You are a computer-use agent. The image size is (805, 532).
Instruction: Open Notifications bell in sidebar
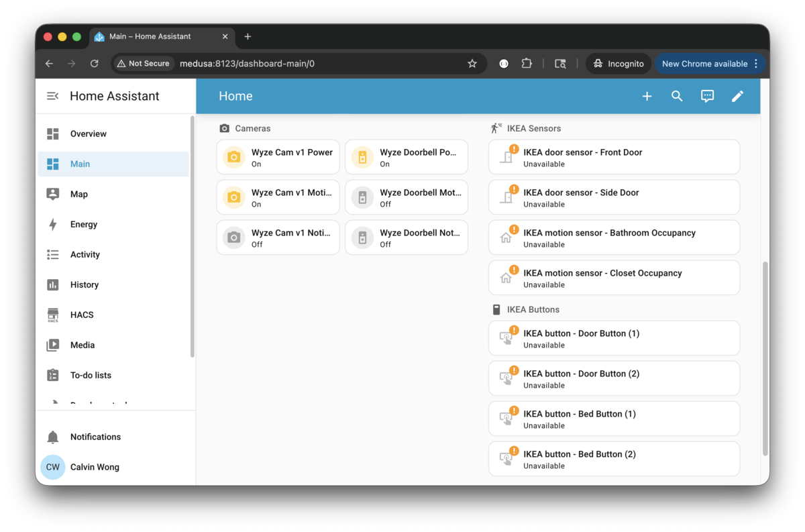coord(53,437)
